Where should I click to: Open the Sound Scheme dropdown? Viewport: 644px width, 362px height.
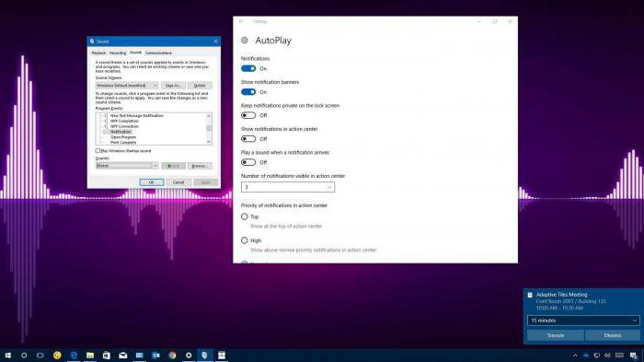click(127, 85)
